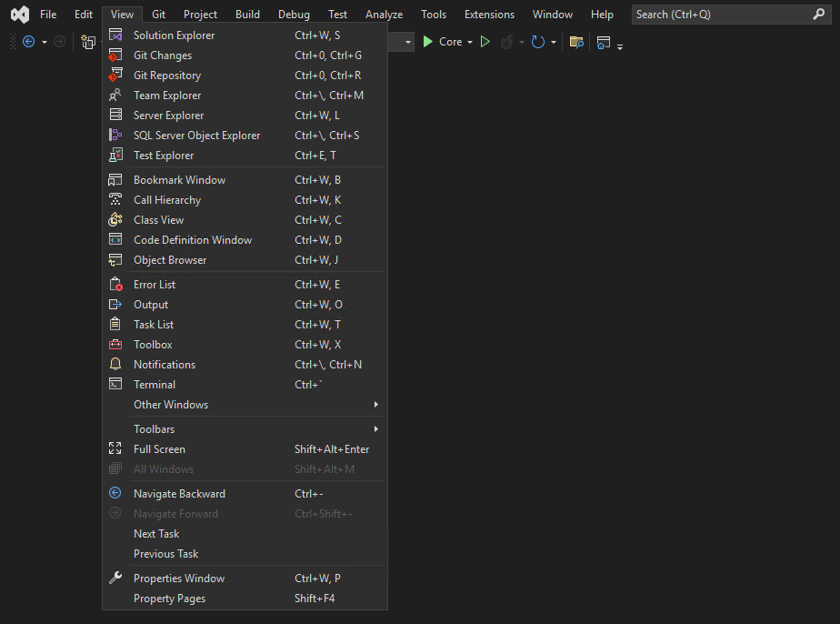This screenshot has width=840, height=624.
Task: Expand the Toolbars submenu
Action: point(245,428)
